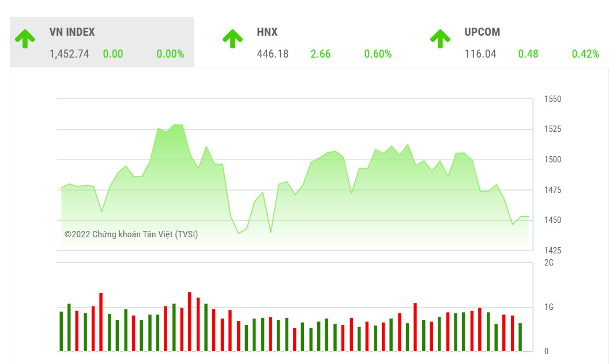
Task: Click the 1G volume axis label
Action: point(549,307)
